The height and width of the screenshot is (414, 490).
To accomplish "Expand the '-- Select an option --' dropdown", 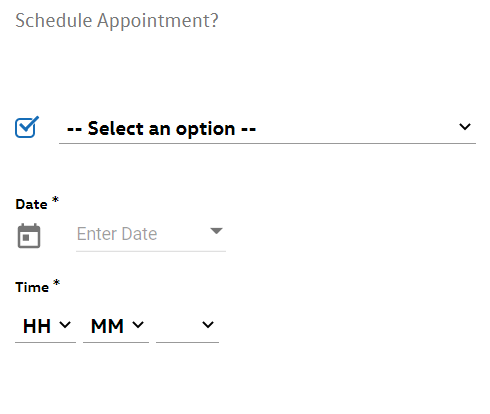I will 267,128.
